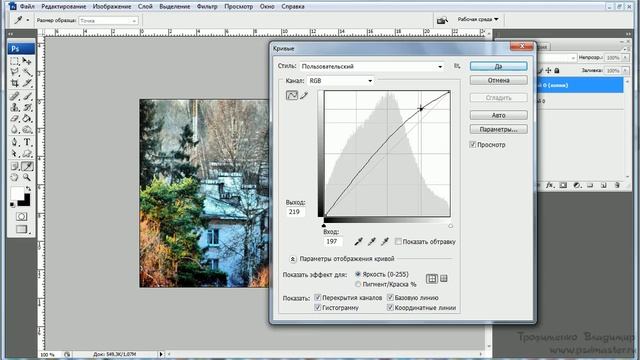Enable the Показать обтравку checkbox
The width and height of the screenshot is (640, 360).
[398, 242]
